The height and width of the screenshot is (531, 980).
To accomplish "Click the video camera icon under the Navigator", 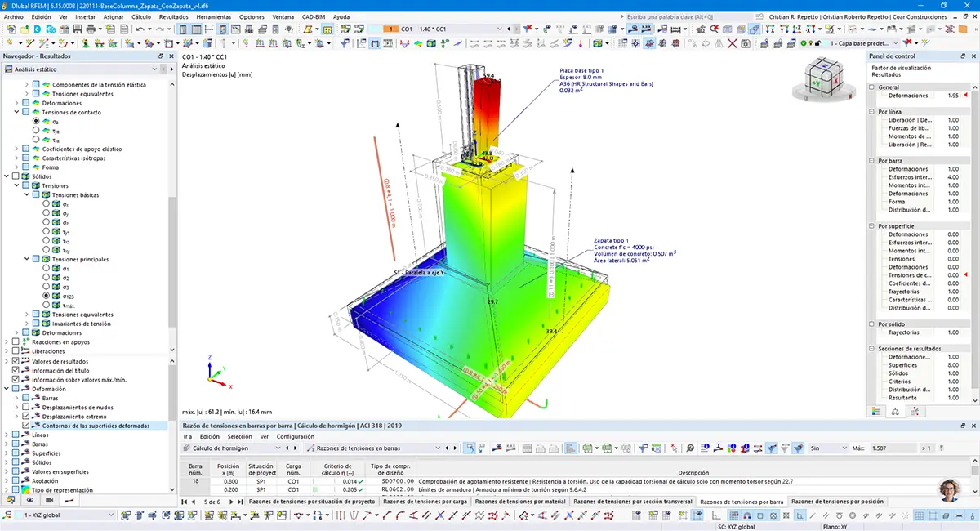I will pos(49,499).
